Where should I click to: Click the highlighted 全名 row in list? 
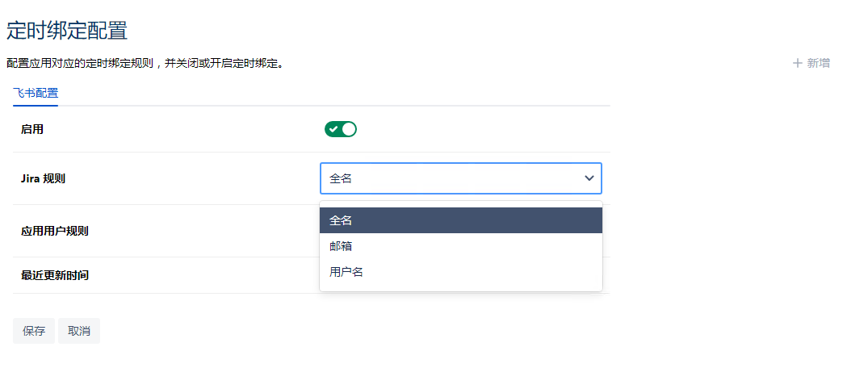pos(460,220)
